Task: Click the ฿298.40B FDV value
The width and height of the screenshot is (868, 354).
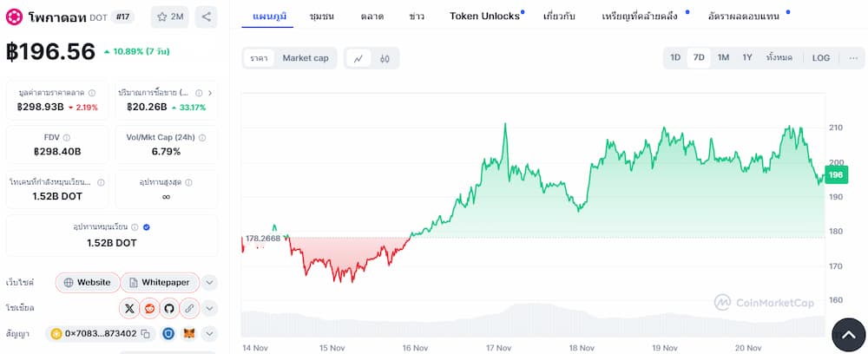Action: click(x=57, y=152)
